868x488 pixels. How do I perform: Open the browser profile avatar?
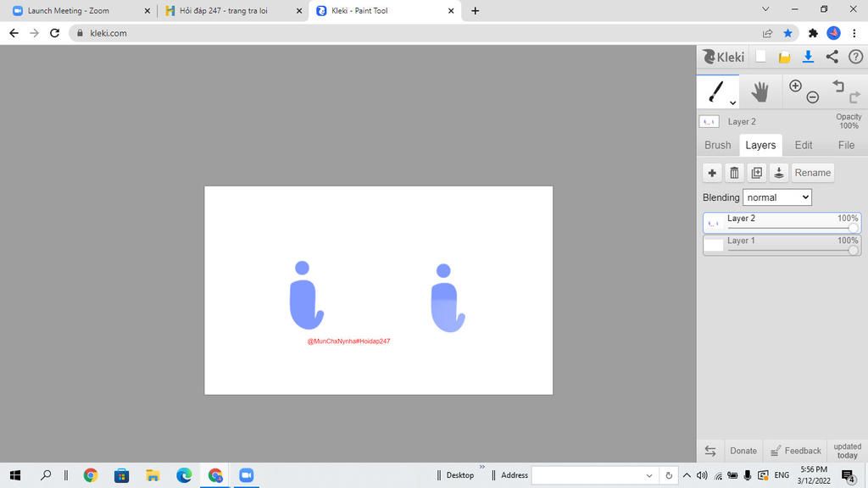click(x=834, y=33)
